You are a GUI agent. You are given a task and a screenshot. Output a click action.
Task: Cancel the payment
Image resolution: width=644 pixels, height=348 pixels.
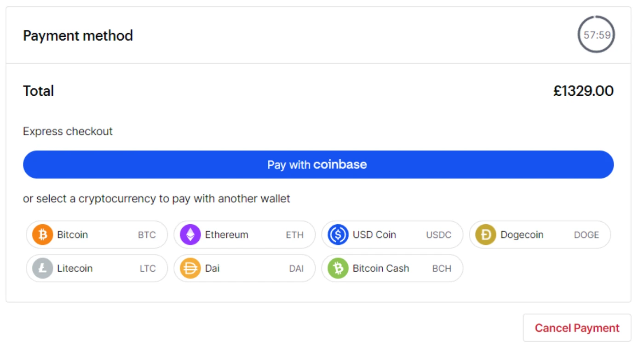(577, 328)
